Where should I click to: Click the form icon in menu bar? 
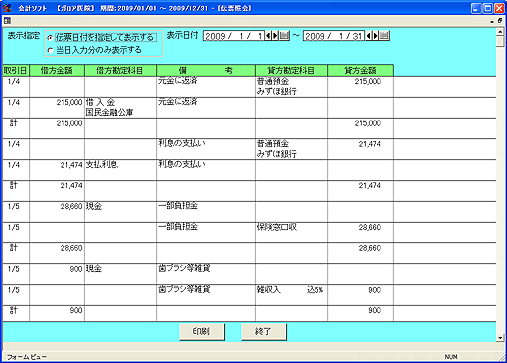click(x=7, y=21)
